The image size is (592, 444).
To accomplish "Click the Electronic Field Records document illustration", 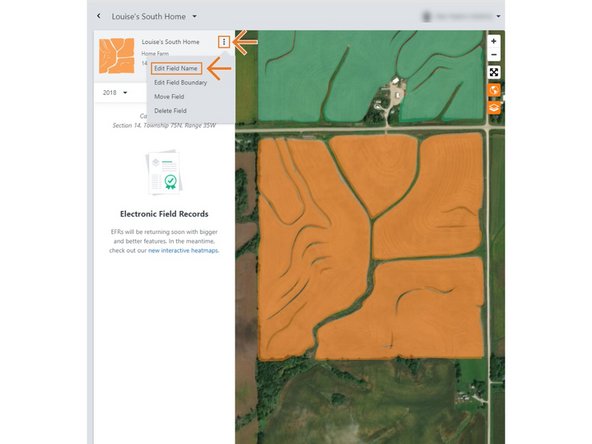I will coord(164,173).
